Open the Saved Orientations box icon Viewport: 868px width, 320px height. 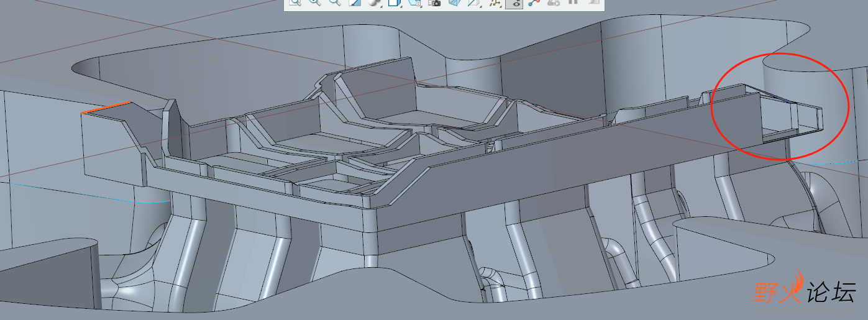395,2
